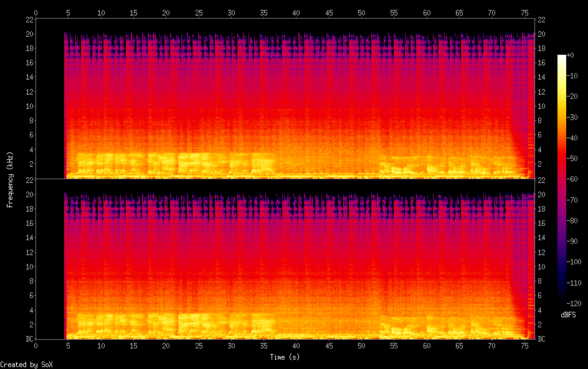This screenshot has width=588, height=369.
Task: Click the 4 kHz label on the lower-left frequency axis
Action: pos(31,310)
